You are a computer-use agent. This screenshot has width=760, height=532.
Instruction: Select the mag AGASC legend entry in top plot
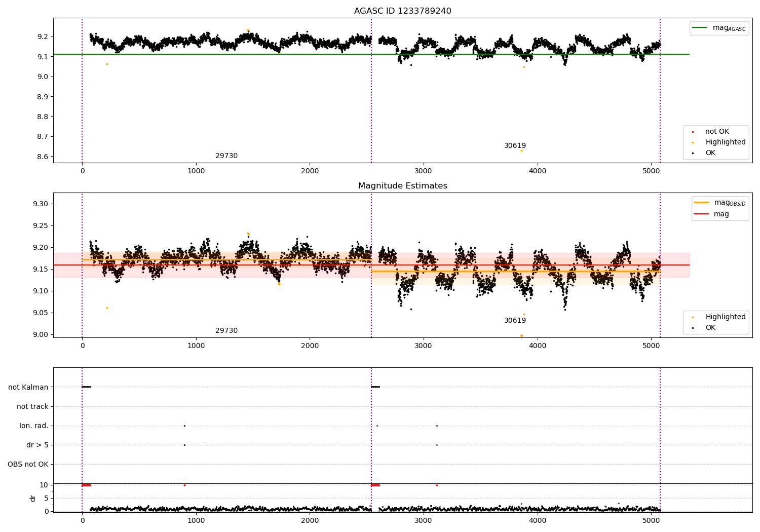[x=718, y=28]
